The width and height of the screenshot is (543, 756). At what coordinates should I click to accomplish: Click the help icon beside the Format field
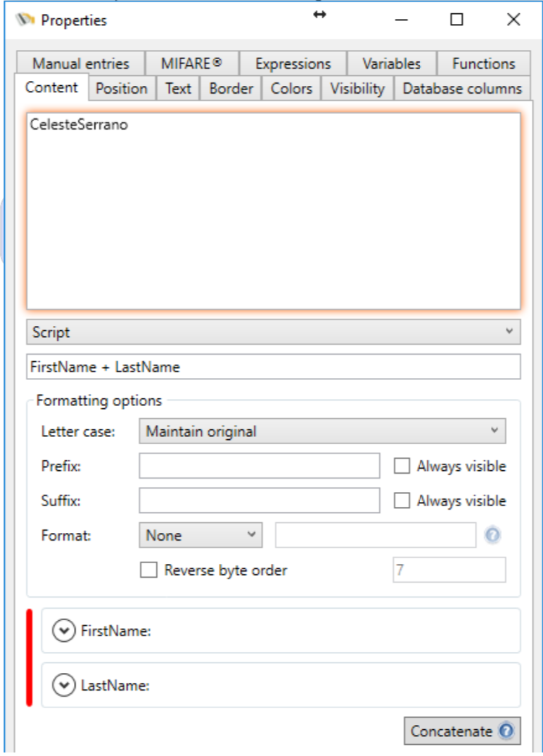pyautogui.click(x=493, y=536)
